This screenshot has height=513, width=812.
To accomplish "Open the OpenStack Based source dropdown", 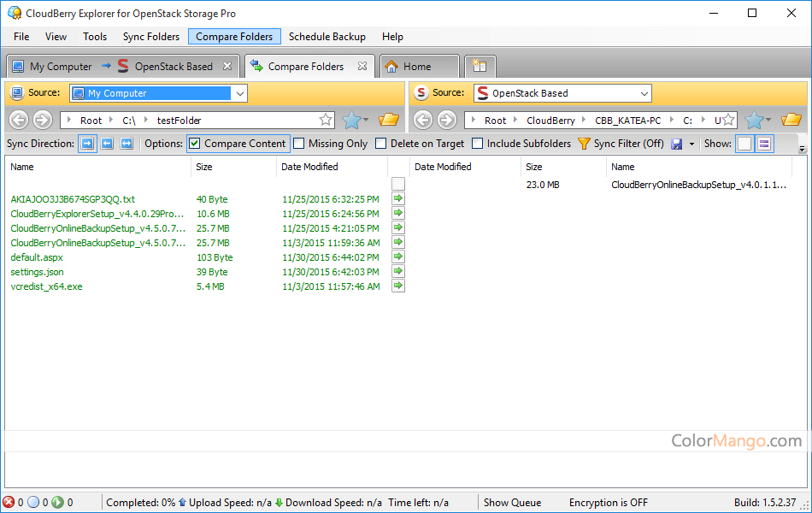I will [644, 93].
